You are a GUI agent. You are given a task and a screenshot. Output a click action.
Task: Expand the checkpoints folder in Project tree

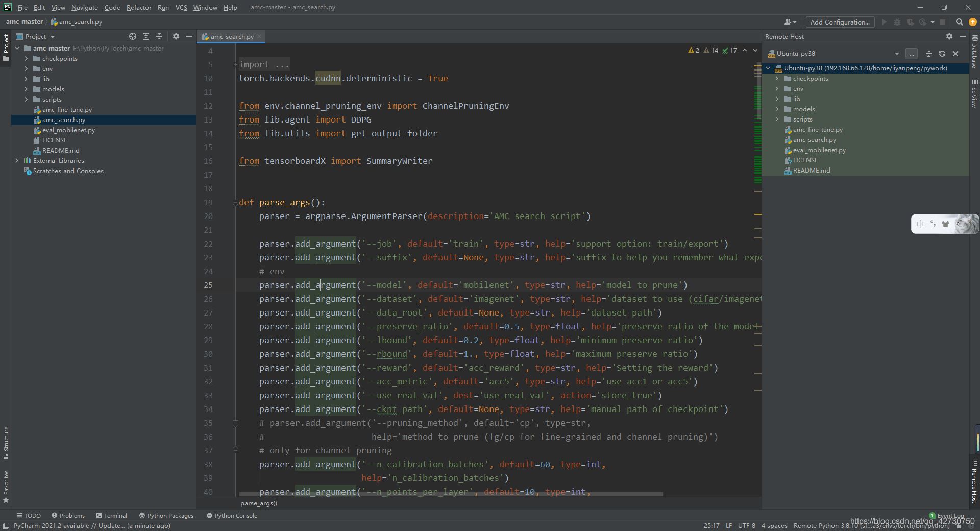coord(26,59)
